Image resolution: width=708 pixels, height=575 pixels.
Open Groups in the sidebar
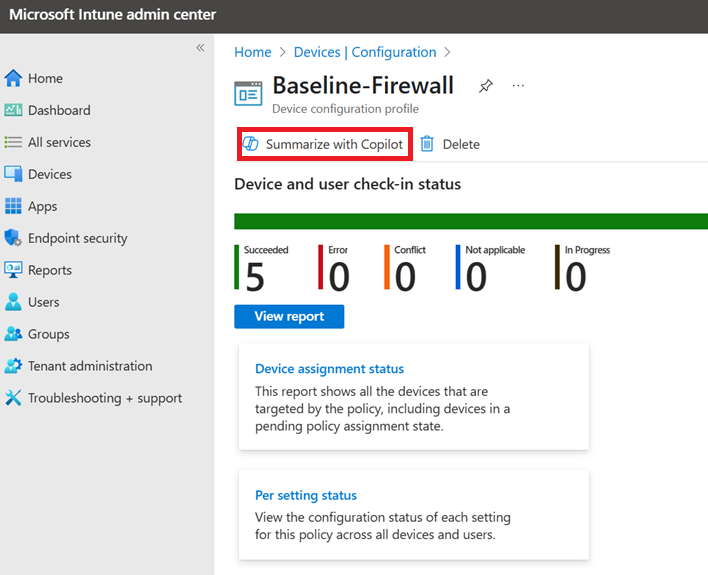pos(49,334)
